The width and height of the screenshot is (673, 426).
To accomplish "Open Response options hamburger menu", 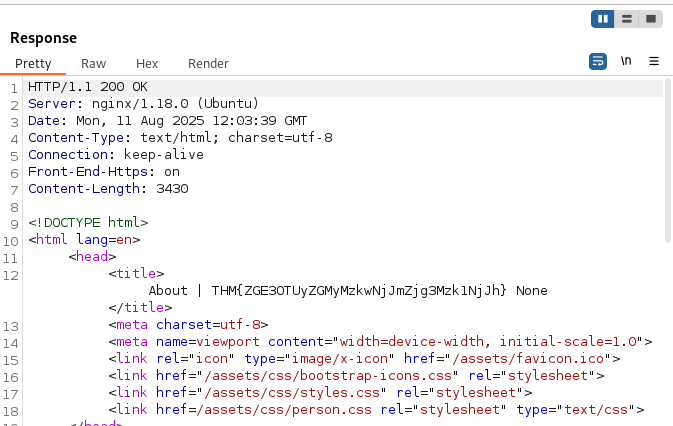I will 654,61.
